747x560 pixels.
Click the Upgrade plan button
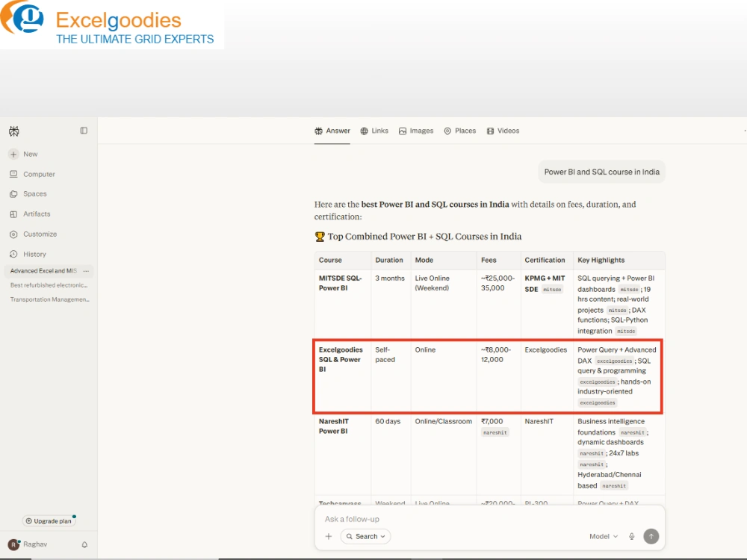point(49,521)
